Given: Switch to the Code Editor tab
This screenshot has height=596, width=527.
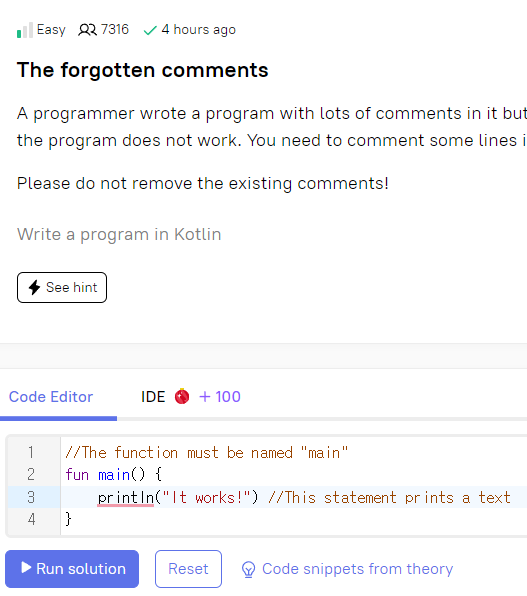Looking at the screenshot, I should (x=51, y=397).
